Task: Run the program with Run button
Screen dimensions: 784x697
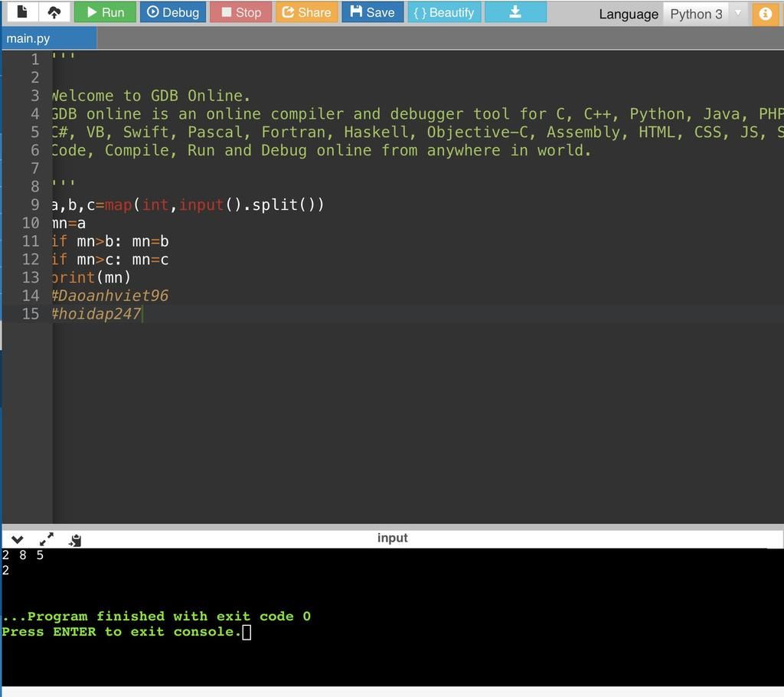Action: tap(105, 12)
